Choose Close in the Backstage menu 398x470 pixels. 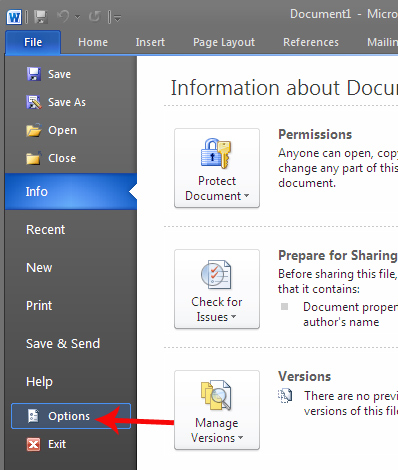(62, 158)
